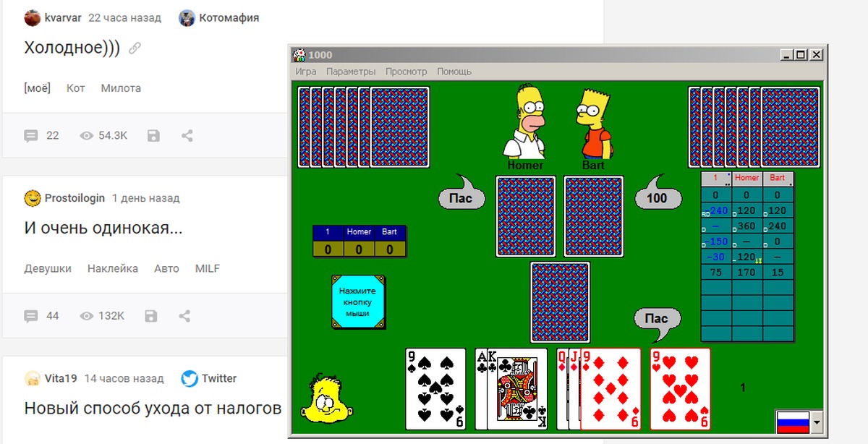The height and width of the screenshot is (444, 868).
Task: Open the Twitter community link
Action: [x=219, y=378]
